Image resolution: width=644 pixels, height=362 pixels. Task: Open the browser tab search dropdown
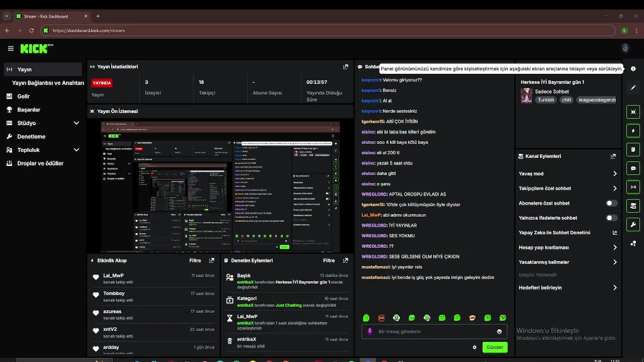click(7, 16)
